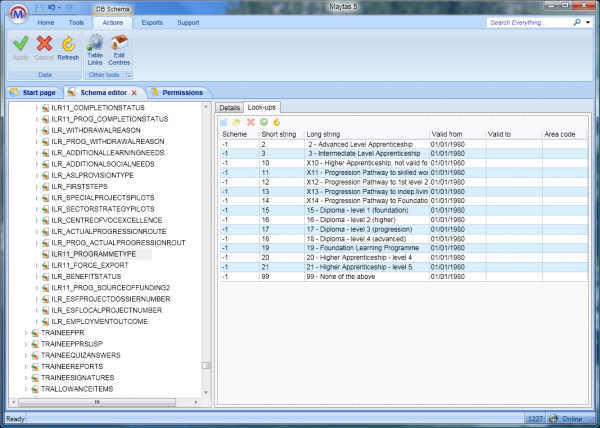
Task: Click the Apply green checkmark icon
Action: [x=20, y=43]
